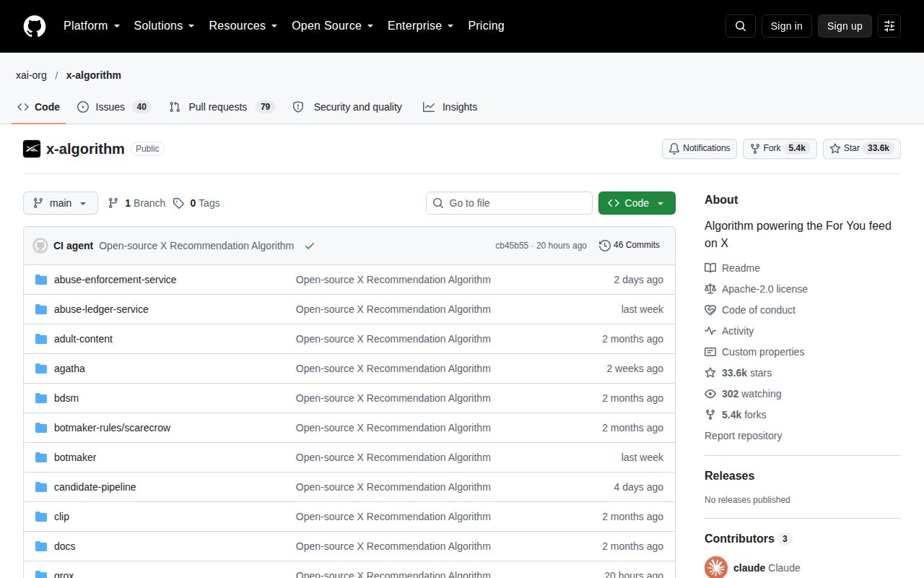Screen dimensions: 924x578
Task: Click the adult-content folder icon
Action: point(41,339)
